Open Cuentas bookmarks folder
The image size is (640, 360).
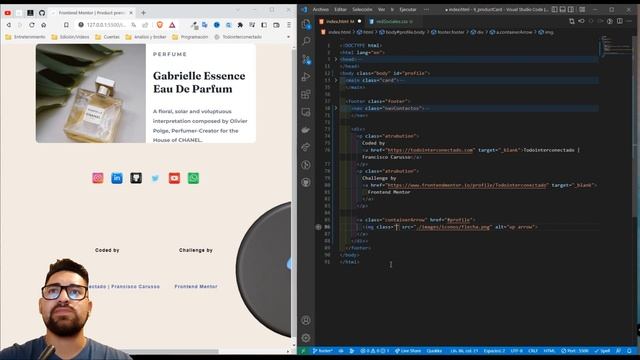point(107,37)
